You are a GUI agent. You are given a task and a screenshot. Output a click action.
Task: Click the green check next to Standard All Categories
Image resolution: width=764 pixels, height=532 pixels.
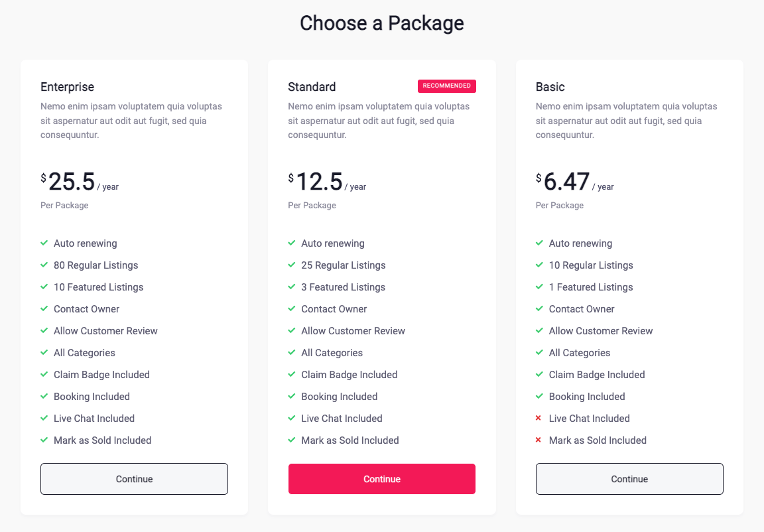click(x=292, y=352)
